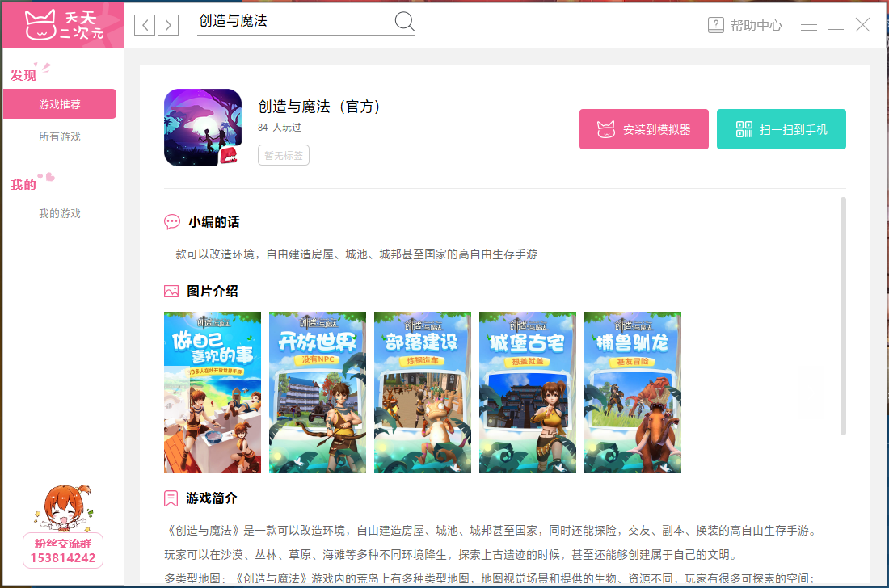889x588 pixels.
Task: Click the 粉丝交流群 153814242 box
Action: point(63,551)
